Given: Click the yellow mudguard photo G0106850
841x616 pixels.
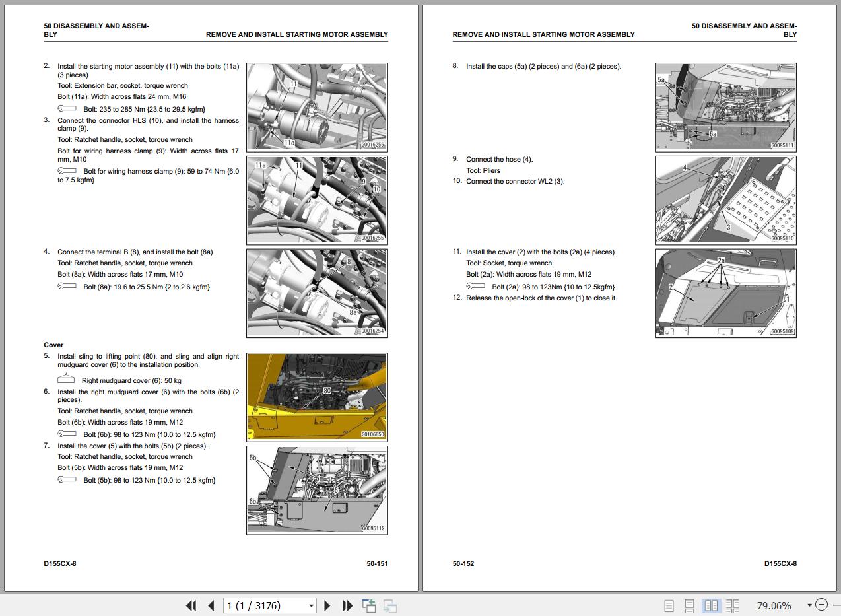Looking at the screenshot, I should (317, 396).
